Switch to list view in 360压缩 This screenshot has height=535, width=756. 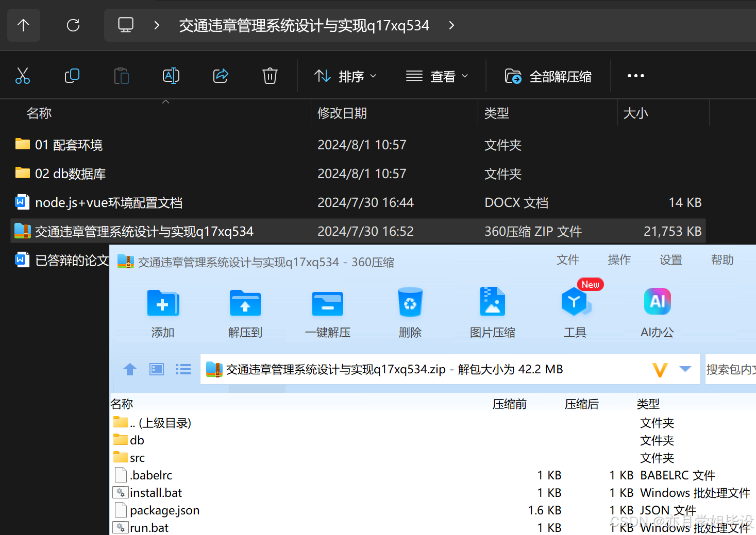[x=183, y=369]
